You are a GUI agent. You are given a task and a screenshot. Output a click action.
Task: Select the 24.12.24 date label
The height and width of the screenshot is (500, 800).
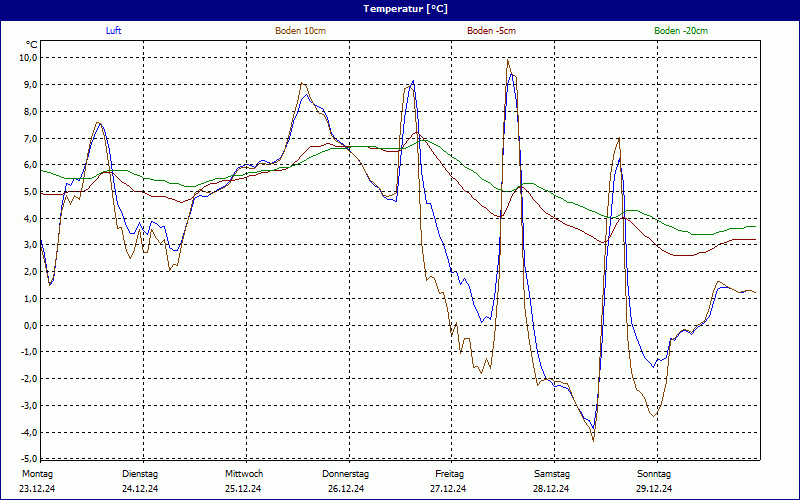139,489
